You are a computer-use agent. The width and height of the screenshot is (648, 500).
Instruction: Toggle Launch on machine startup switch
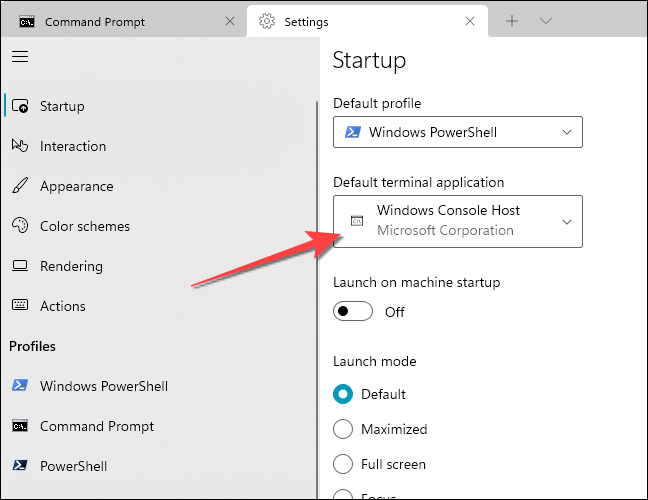(x=352, y=312)
